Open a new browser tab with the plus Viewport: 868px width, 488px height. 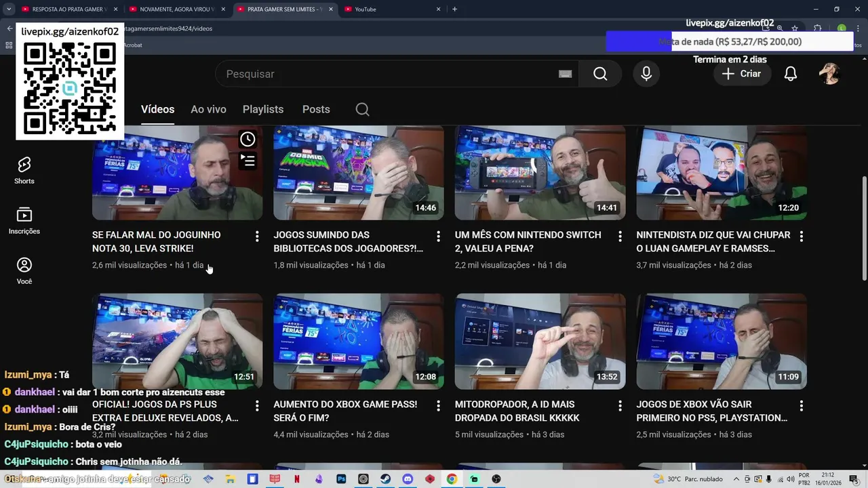coord(454,9)
